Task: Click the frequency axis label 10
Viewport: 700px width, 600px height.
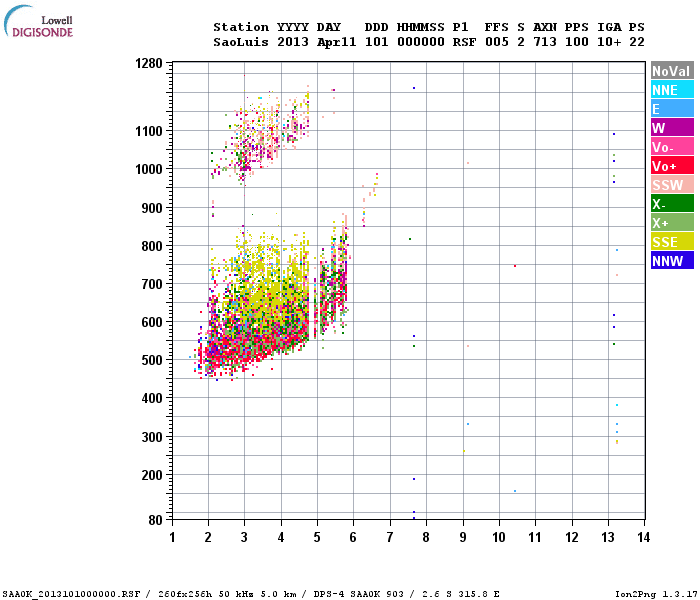Action: (499, 537)
